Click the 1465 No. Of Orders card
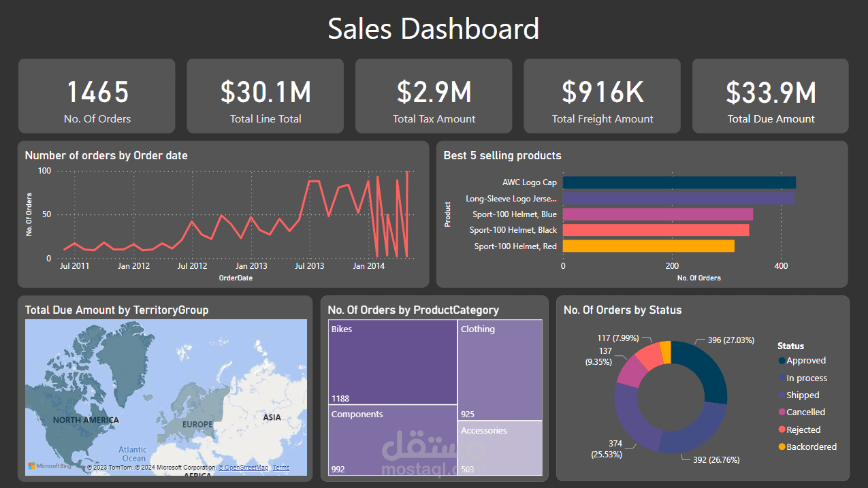The width and height of the screenshot is (868, 488). [x=97, y=95]
